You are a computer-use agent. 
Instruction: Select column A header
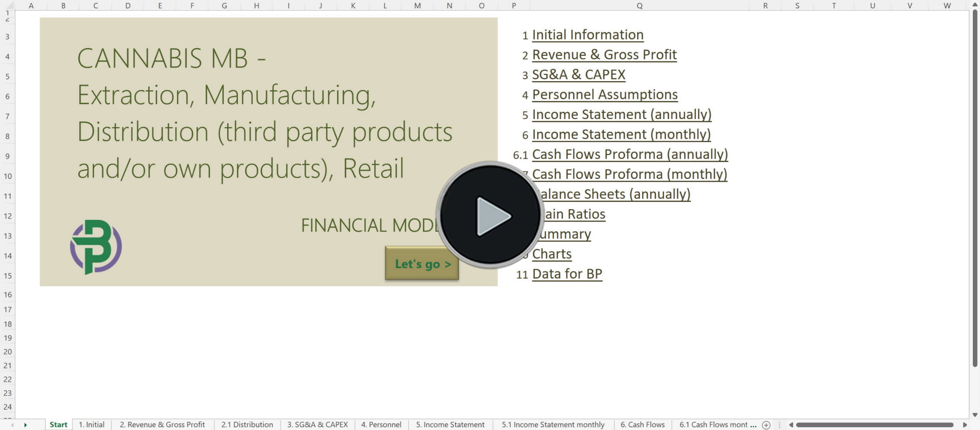click(x=31, y=5)
